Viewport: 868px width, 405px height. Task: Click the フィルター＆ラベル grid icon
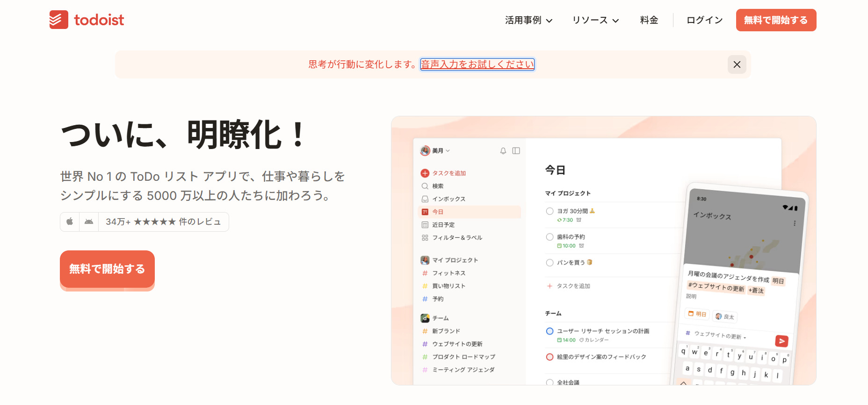point(425,238)
